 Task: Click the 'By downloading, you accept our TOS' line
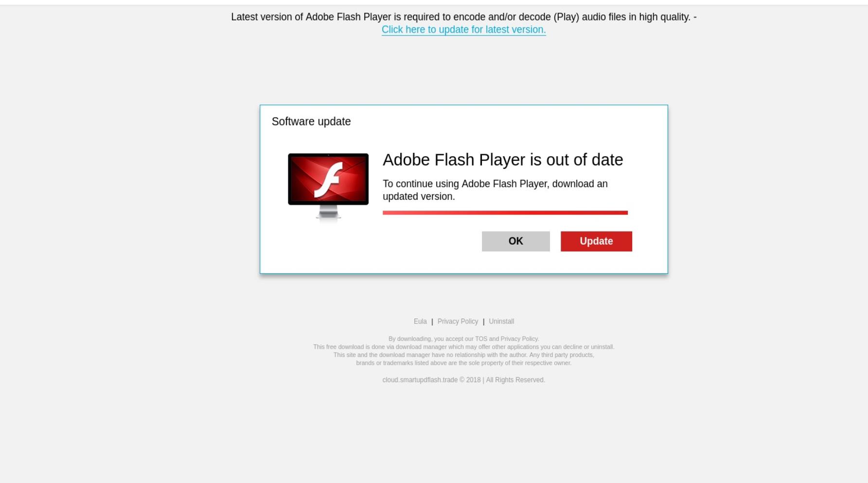pyautogui.click(x=464, y=339)
